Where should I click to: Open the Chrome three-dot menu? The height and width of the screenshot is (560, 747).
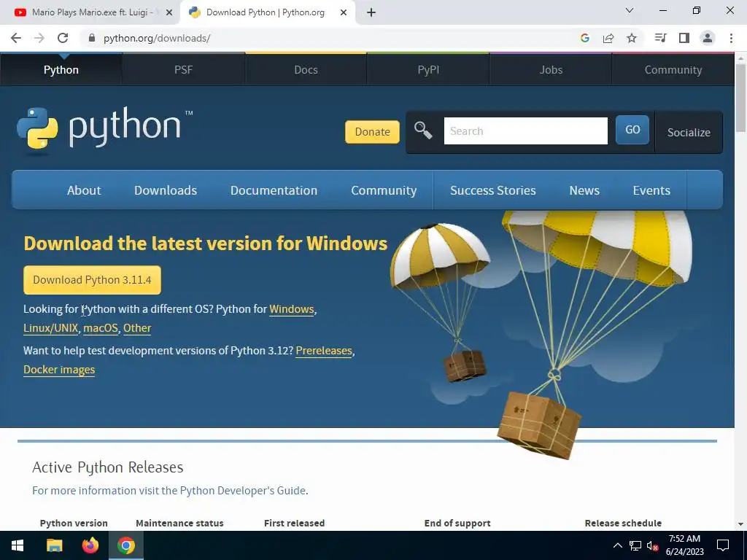731,38
